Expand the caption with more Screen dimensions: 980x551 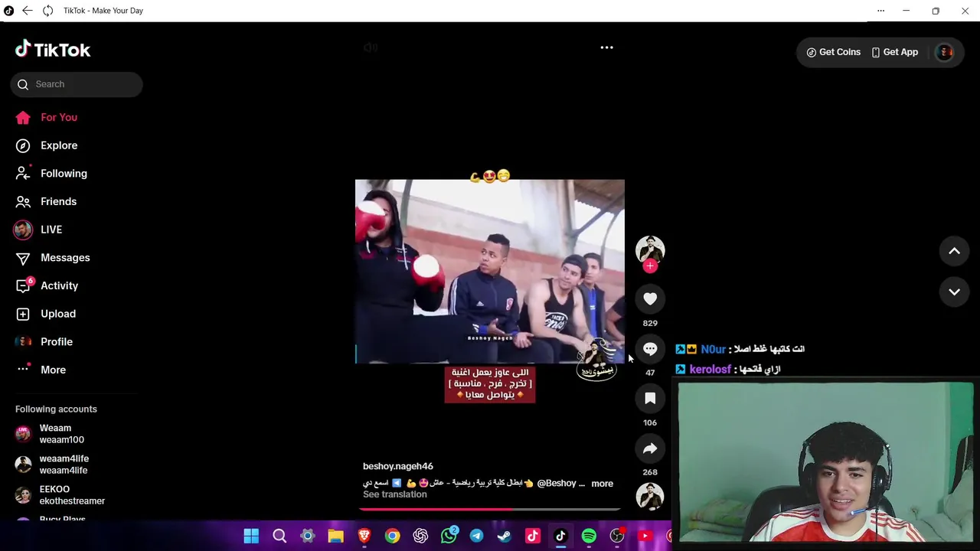point(602,484)
